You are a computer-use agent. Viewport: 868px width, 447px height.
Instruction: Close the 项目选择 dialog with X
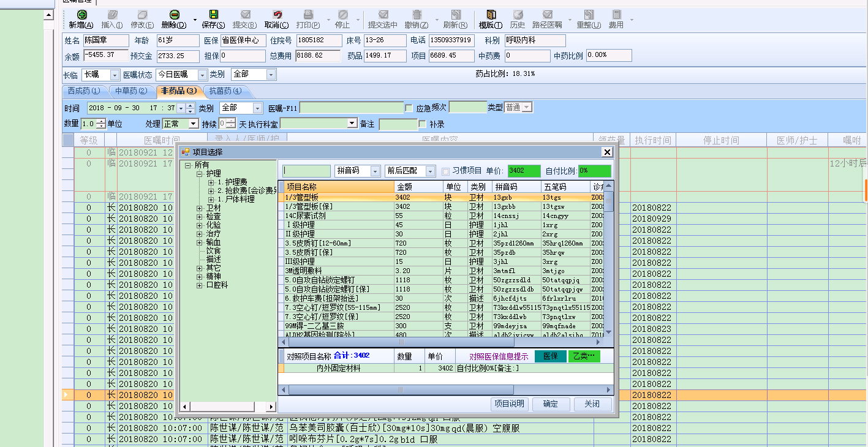click(607, 152)
